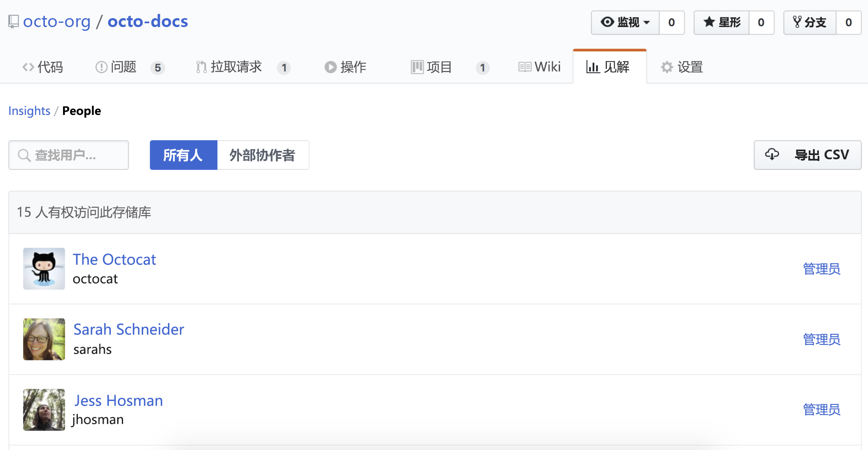
Task: Click the Insights breadcrumb link
Action: (x=29, y=111)
